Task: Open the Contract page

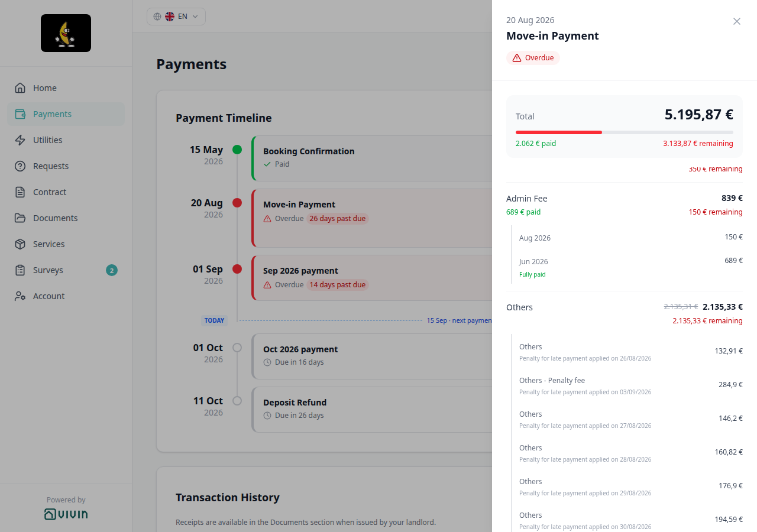Action: [66, 192]
